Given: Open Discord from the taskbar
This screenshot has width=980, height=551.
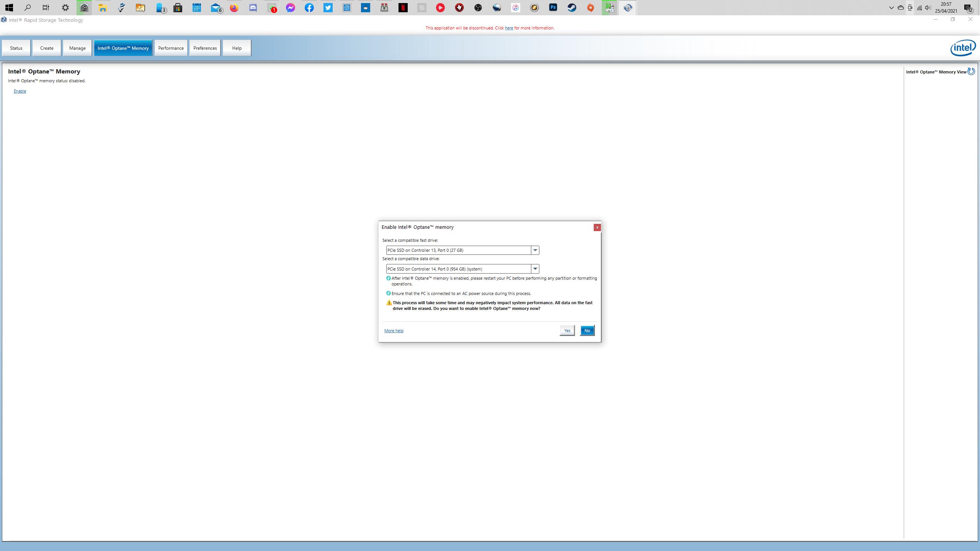Looking at the screenshot, I should (253, 8).
